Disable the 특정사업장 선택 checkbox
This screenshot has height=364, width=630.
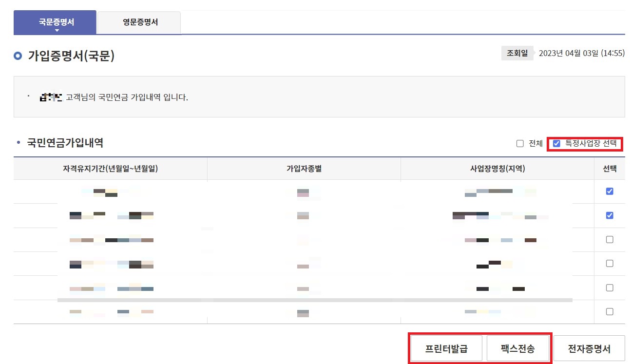(x=556, y=143)
